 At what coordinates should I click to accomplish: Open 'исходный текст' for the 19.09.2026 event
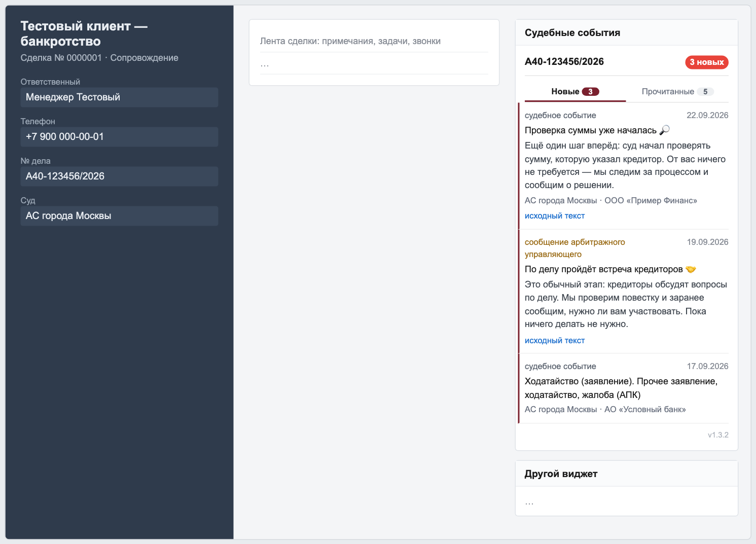click(x=555, y=341)
